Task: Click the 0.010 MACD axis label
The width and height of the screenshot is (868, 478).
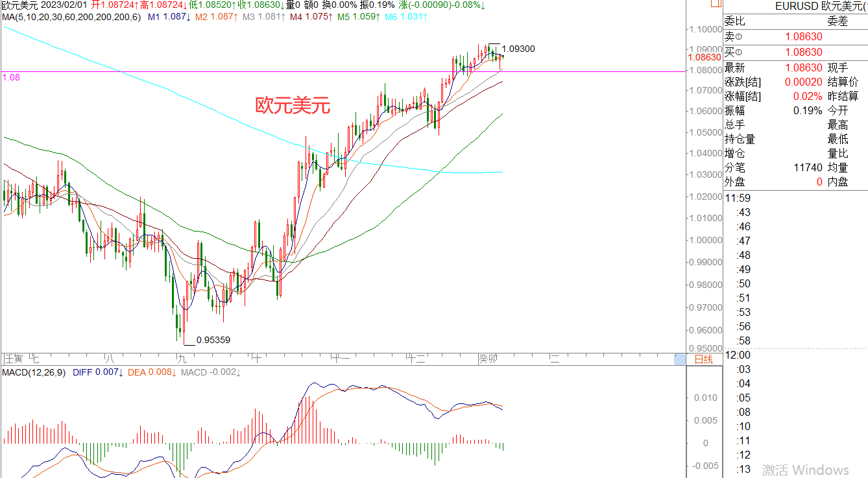Action: (x=706, y=398)
